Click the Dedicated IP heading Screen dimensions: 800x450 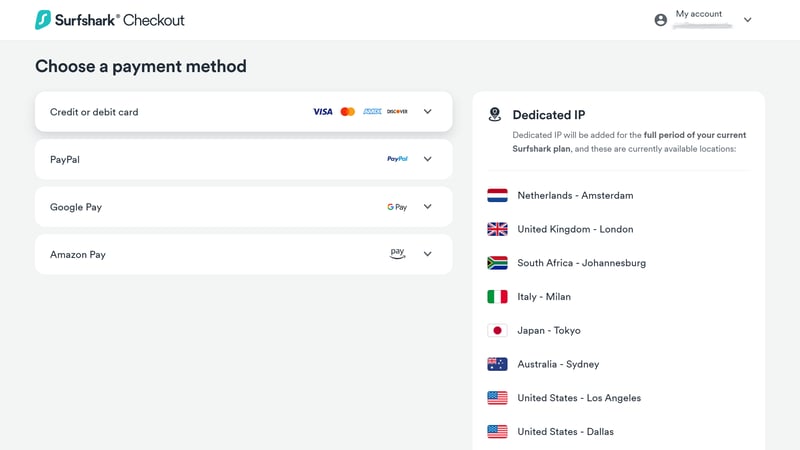click(x=548, y=115)
